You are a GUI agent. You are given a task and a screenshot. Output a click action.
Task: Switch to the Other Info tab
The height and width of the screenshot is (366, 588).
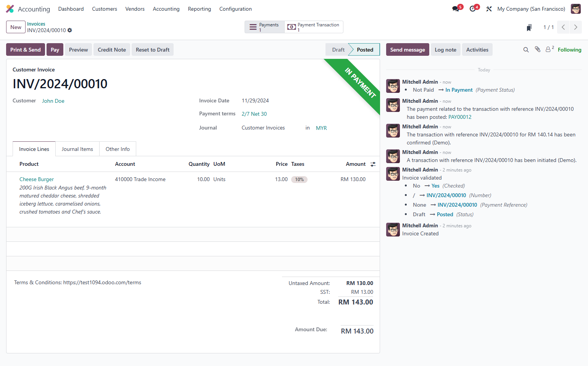point(118,149)
